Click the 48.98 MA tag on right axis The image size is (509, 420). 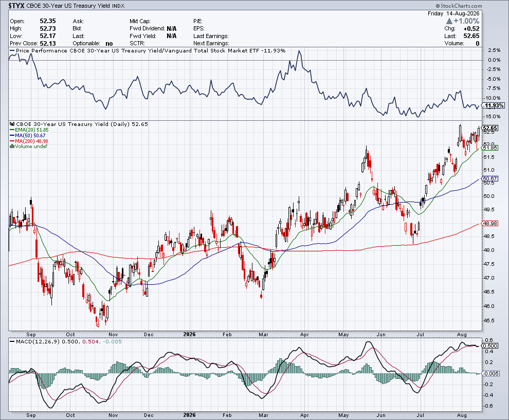click(x=490, y=223)
